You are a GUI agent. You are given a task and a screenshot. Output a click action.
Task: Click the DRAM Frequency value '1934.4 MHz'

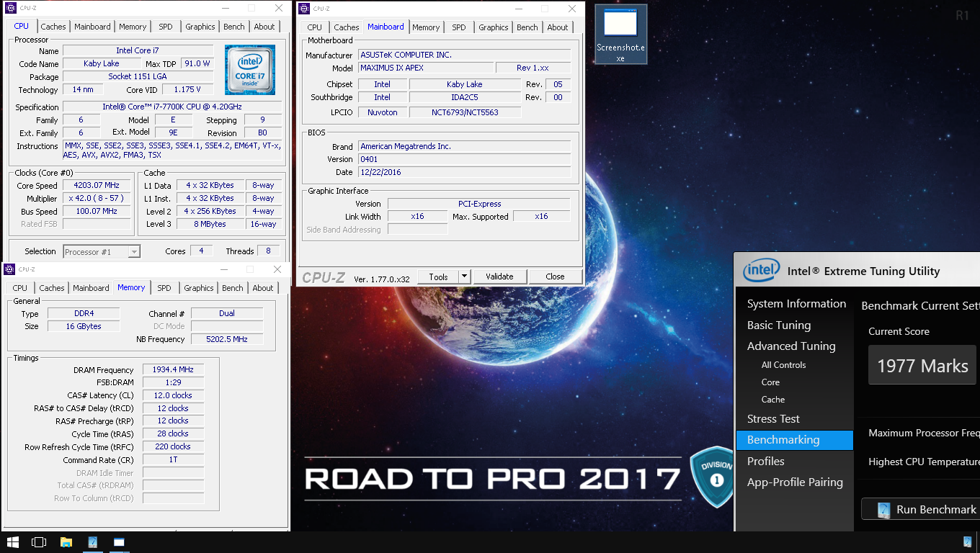174,370
